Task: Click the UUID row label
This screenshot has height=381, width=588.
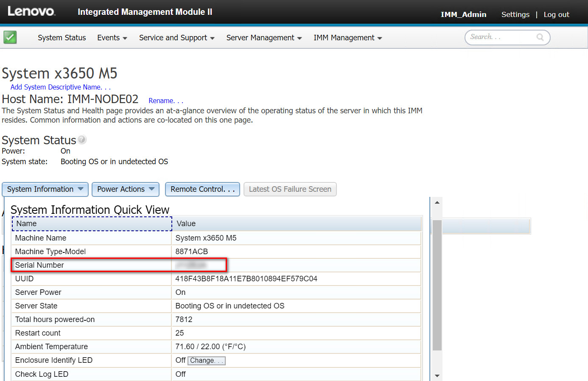Action: click(x=24, y=279)
